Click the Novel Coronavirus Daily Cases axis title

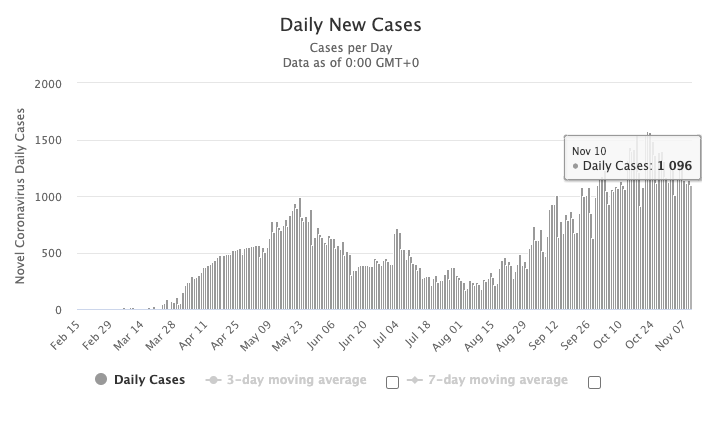point(20,197)
